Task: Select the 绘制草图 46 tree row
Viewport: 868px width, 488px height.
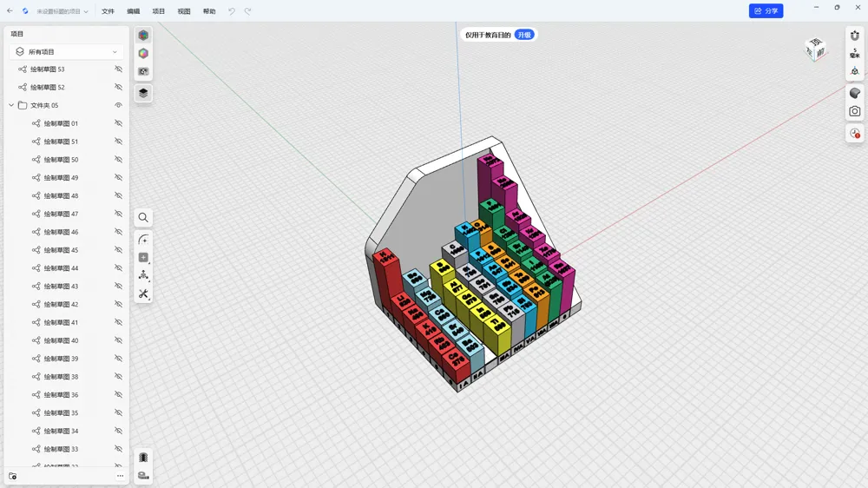Action: (67, 232)
